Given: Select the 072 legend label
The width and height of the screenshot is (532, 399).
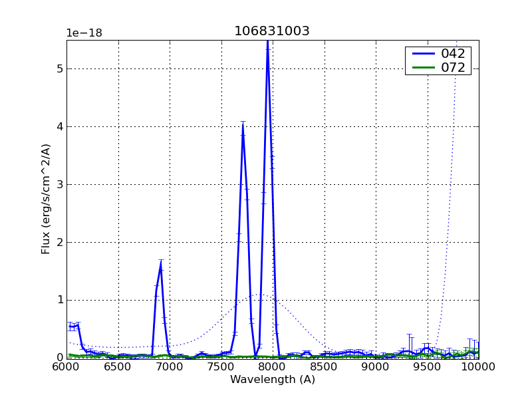Looking at the screenshot, I should coord(453,67).
